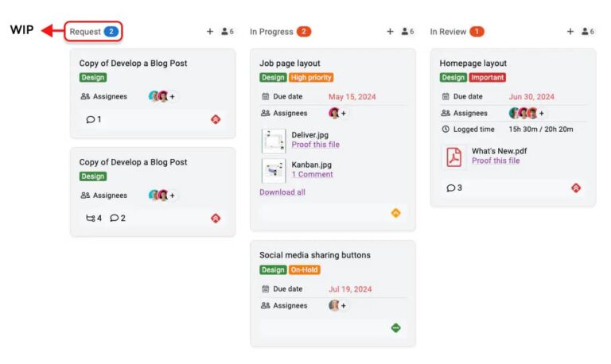Click the What's New.pdf file name

tap(499, 151)
